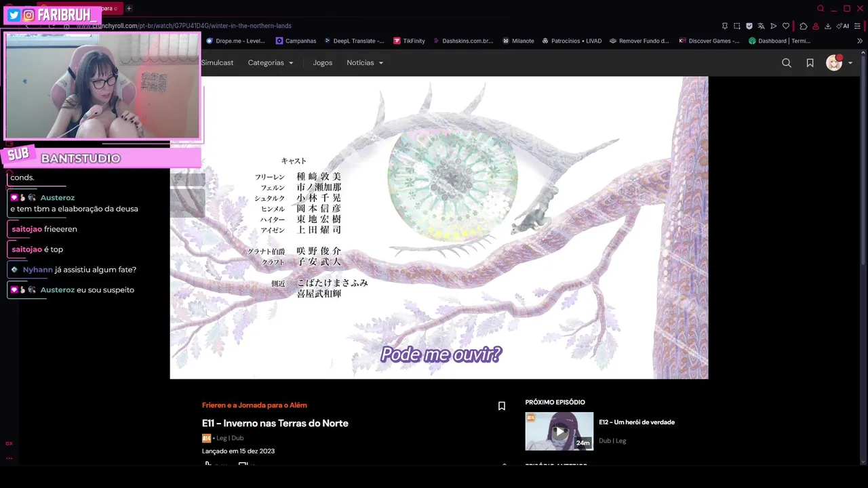Open the Discover Games bookmark

[x=709, y=41]
